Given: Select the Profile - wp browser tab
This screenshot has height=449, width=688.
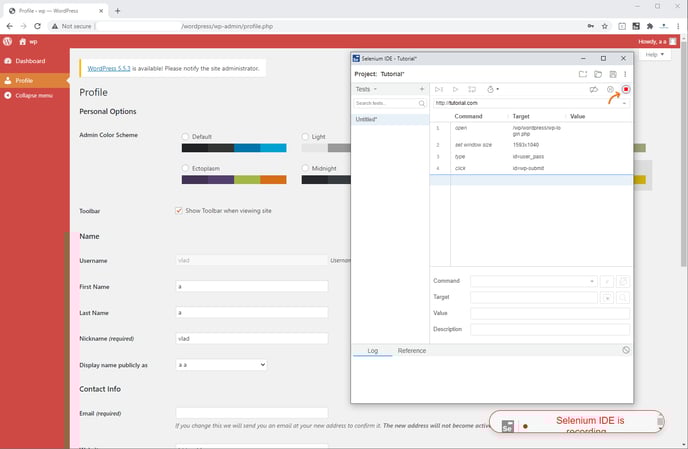Looking at the screenshot, I should coord(55,11).
